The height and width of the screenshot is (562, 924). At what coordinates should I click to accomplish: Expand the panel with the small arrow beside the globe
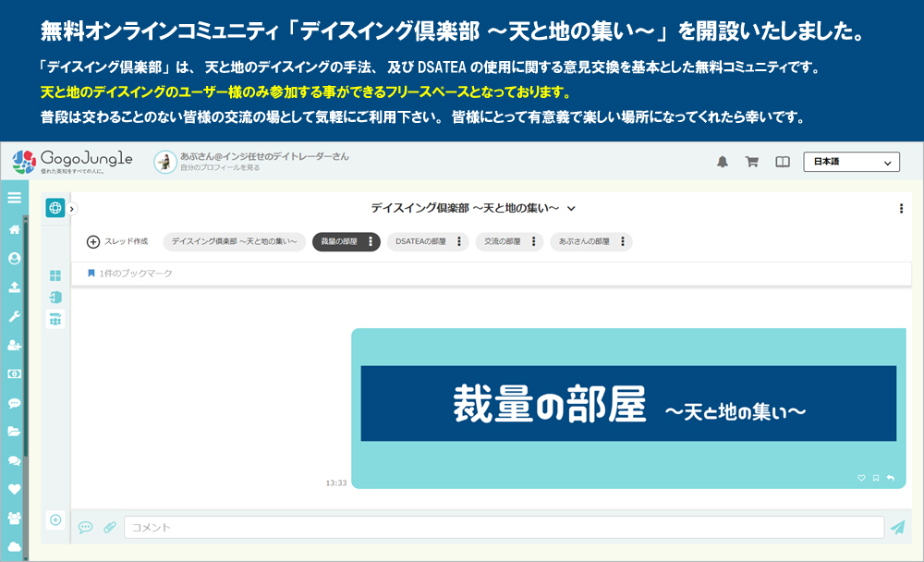coord(71,209)
